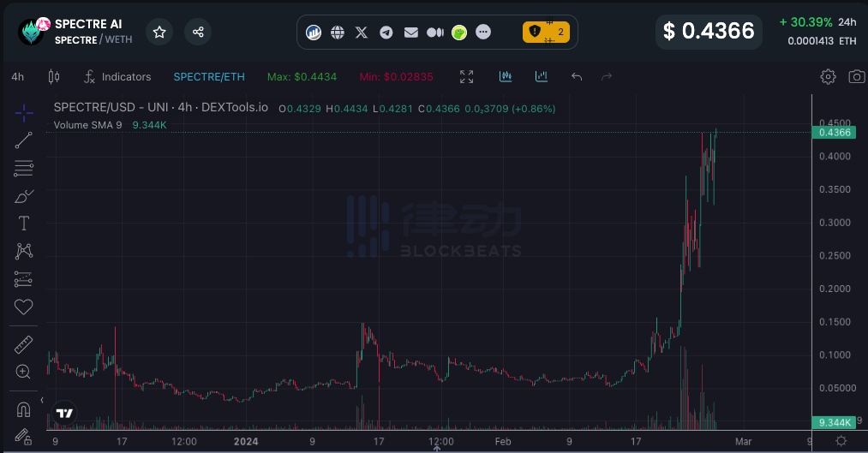Open time axis settings gear at bottom right
This screenshot has height=453, width=868.
pos(841,441)
